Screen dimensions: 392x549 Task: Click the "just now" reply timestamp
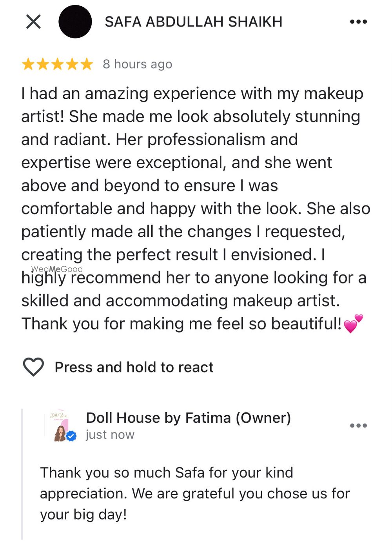click(x=110, y=434)
